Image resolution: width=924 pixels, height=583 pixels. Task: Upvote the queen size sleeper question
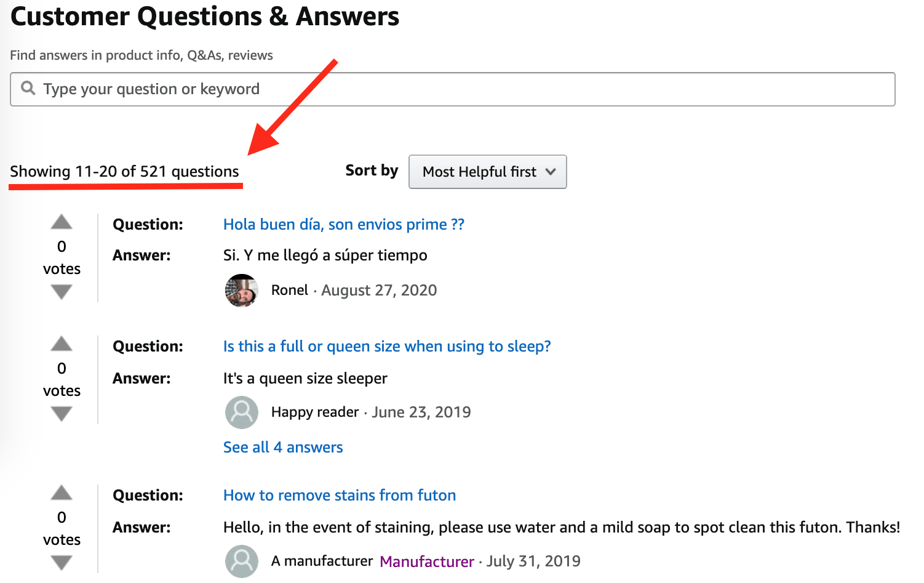pos(62,344)
